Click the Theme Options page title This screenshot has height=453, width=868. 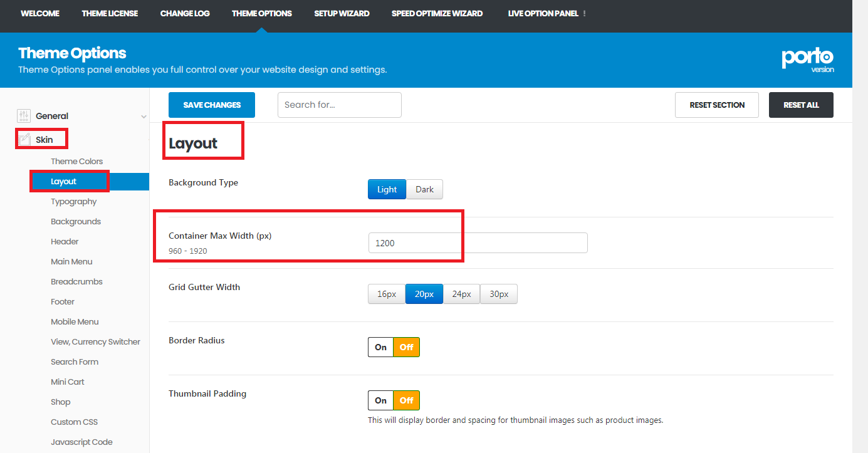coord(72,53)
